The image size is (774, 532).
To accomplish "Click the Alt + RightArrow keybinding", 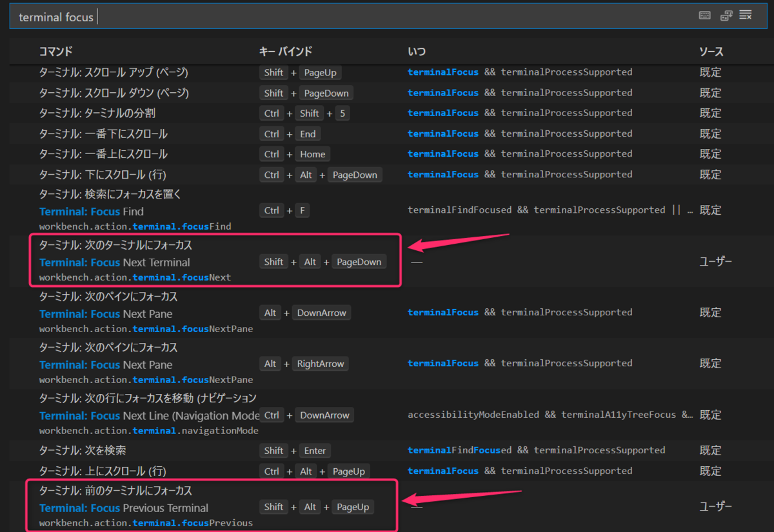I will [304, 364].
